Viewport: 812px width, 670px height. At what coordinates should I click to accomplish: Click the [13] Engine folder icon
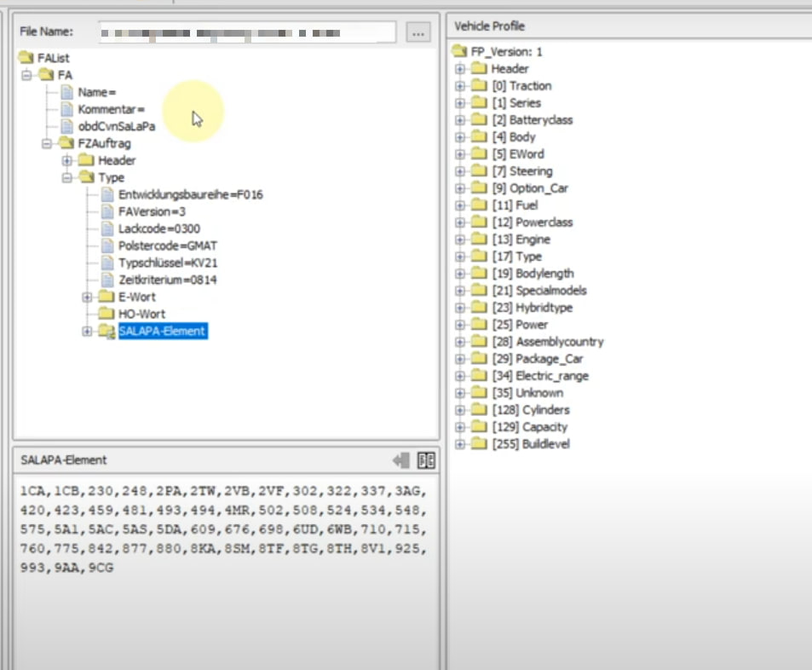pos(479,240)
